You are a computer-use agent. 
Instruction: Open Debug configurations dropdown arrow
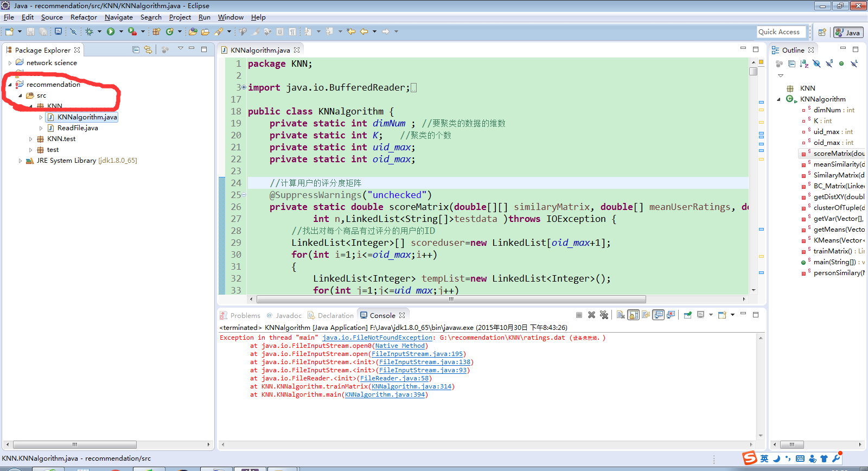click(99, 32)
